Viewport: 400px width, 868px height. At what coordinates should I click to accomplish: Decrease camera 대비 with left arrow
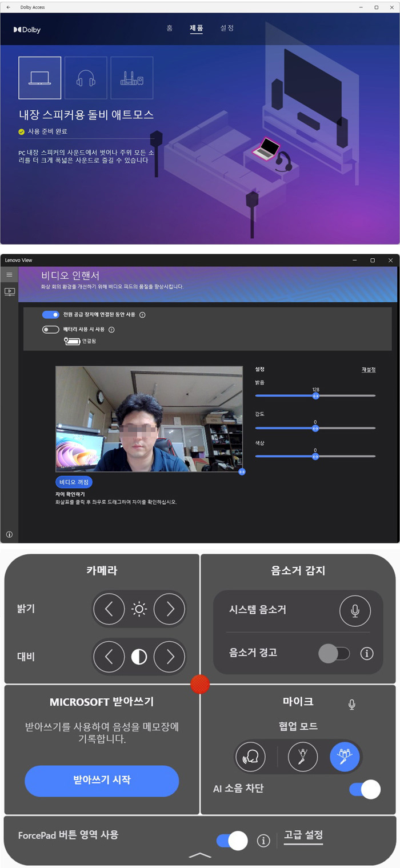[108, 657]
